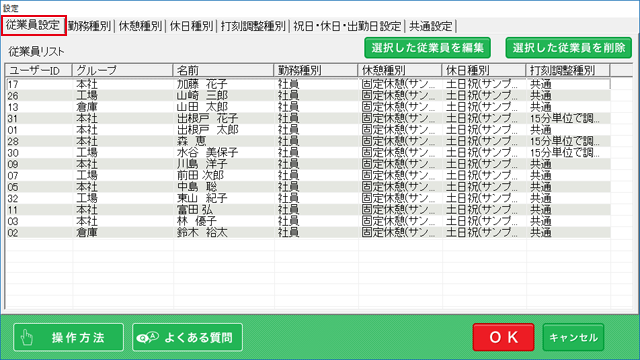The height and width of the screenshot is (360, 640).
Task: Switch to the 勤務種別 tab
Action: pos(89,26)
